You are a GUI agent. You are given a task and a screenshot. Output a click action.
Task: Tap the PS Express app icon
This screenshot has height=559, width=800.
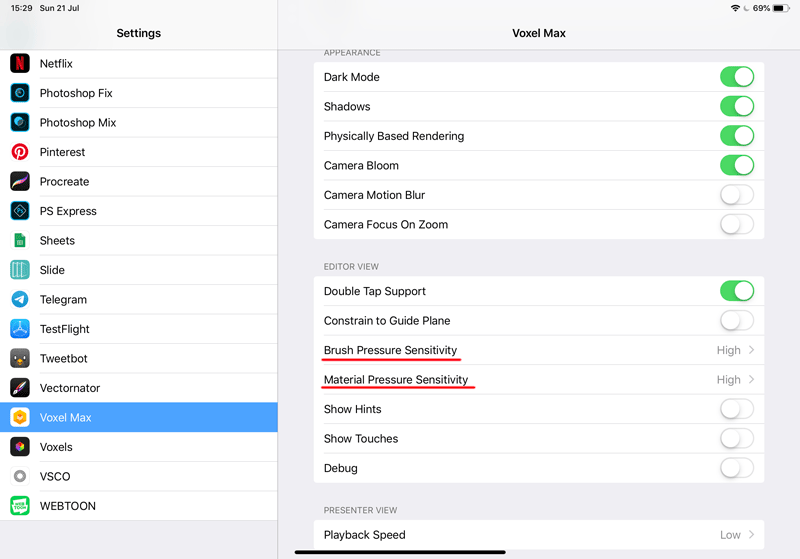[x=20, y=211]
